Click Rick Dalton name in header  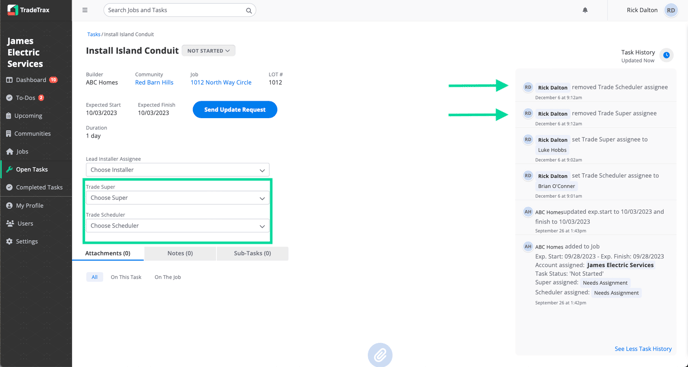click(642, 10)
